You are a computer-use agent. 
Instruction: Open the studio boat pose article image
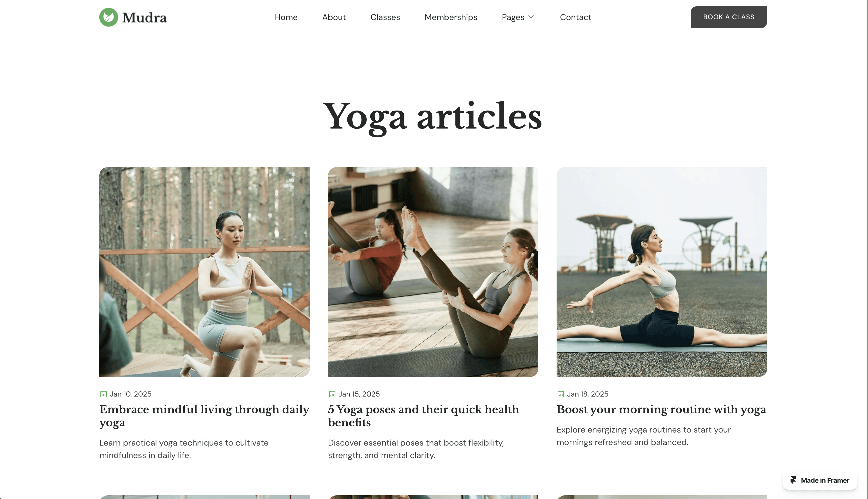[x=433, y=272]
